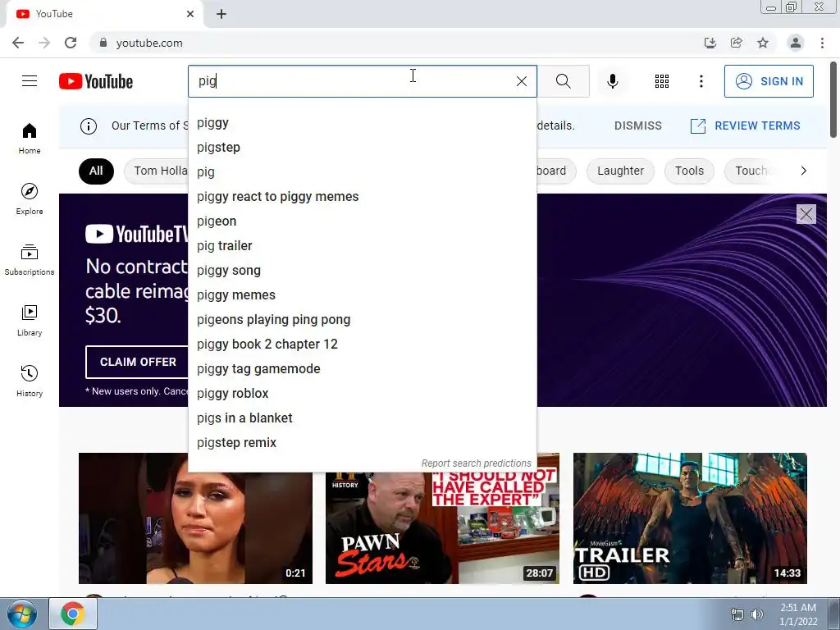Click CLAIM OFFER button
840x630 pixels.
(137, 362)
